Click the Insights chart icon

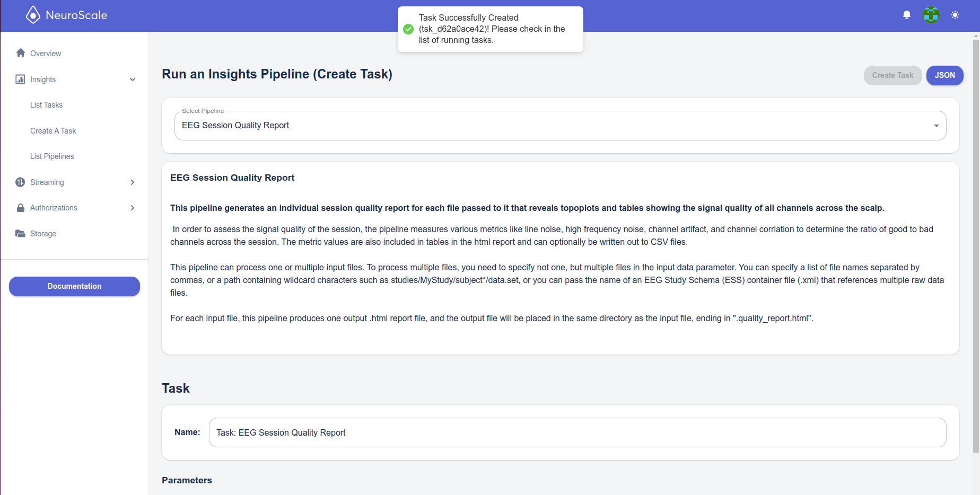20,79
